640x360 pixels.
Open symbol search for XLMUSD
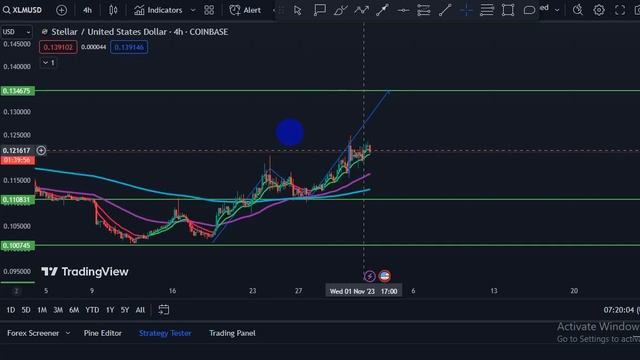coord(22,10)
